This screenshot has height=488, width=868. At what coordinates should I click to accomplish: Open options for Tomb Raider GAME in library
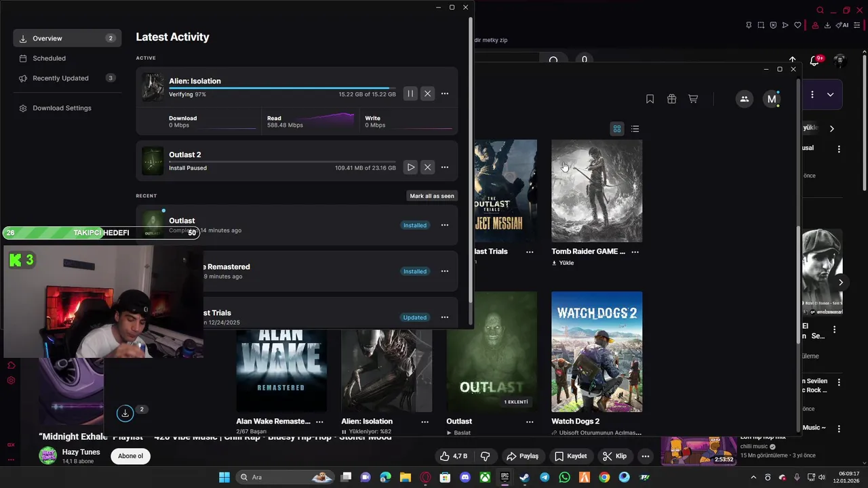pyautogui.click(x=635, y=251)
